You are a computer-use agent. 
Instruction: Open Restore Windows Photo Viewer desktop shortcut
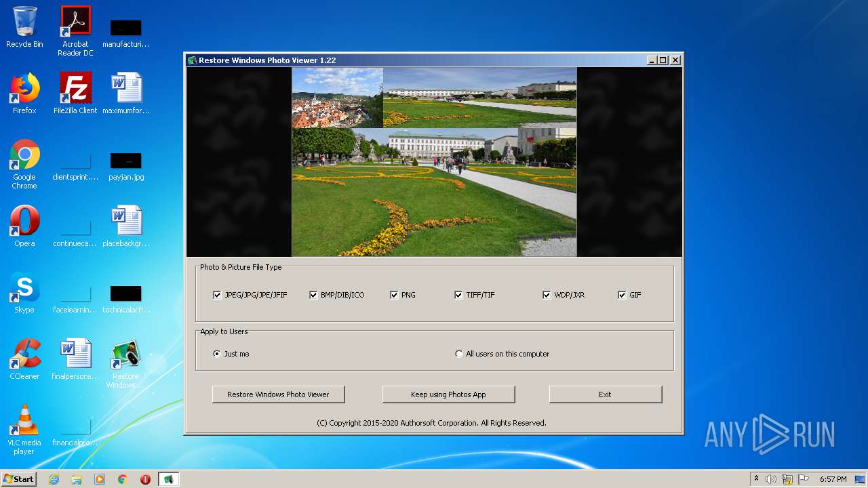tap(125, 364)
